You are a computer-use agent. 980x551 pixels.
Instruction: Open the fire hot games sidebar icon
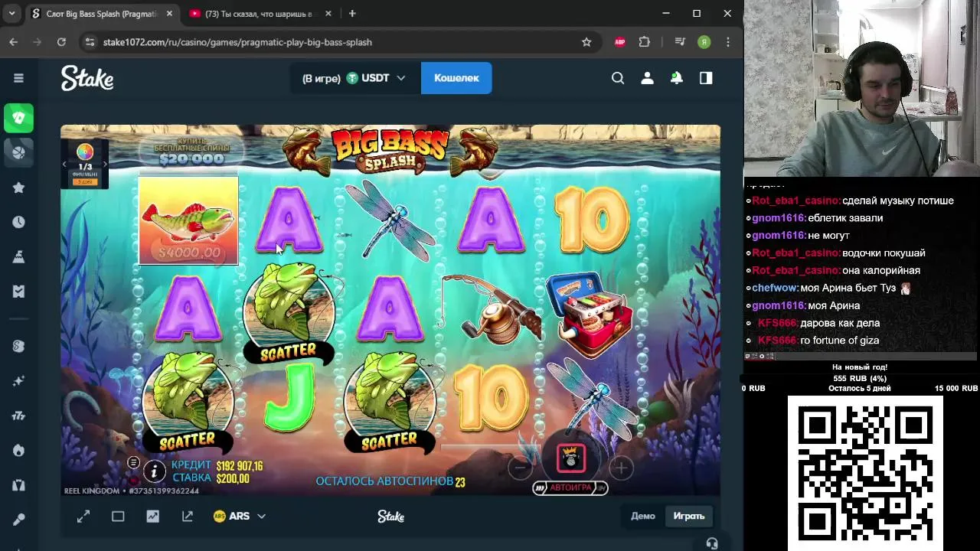pos(18,450)
